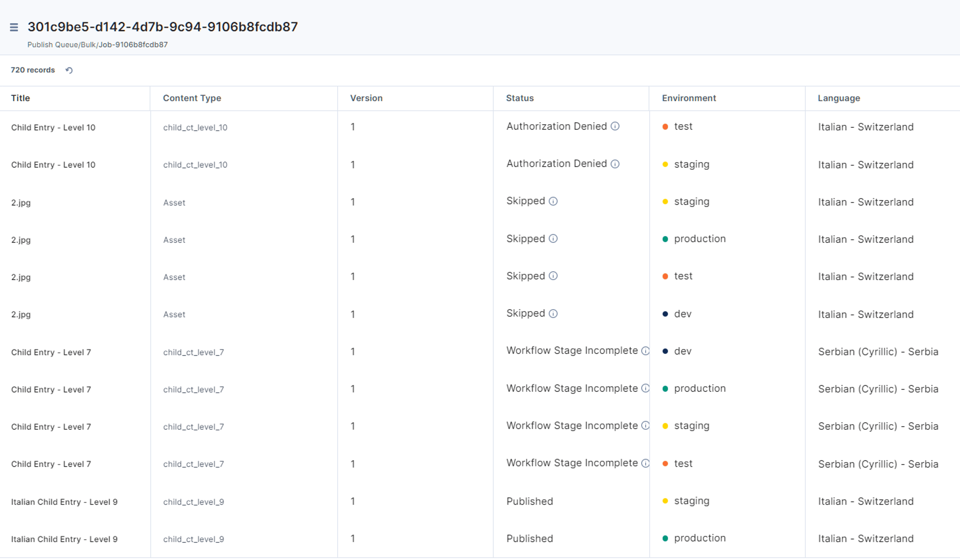Image resolution: width=960 pixels, height=560 pixels.
Task: Open Workflow Stage Incomplete info icon, dev row
Action: pyautogui.click(x=645, y=351)
